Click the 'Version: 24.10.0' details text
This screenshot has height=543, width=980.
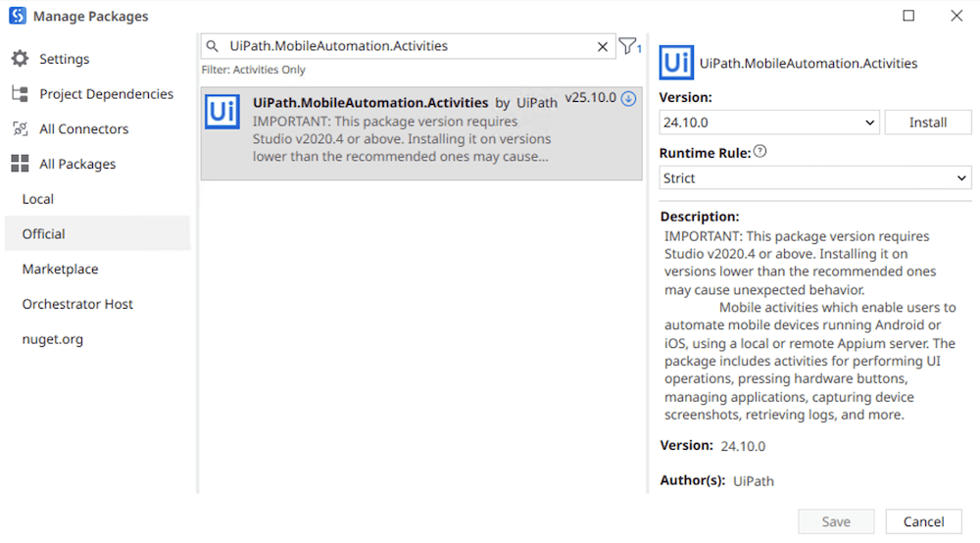pyautogui.click(x=712, y=446)
